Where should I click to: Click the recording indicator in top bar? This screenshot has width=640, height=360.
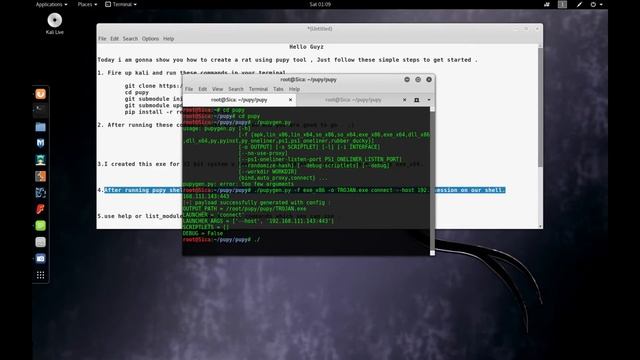click(x=547, y=4)
